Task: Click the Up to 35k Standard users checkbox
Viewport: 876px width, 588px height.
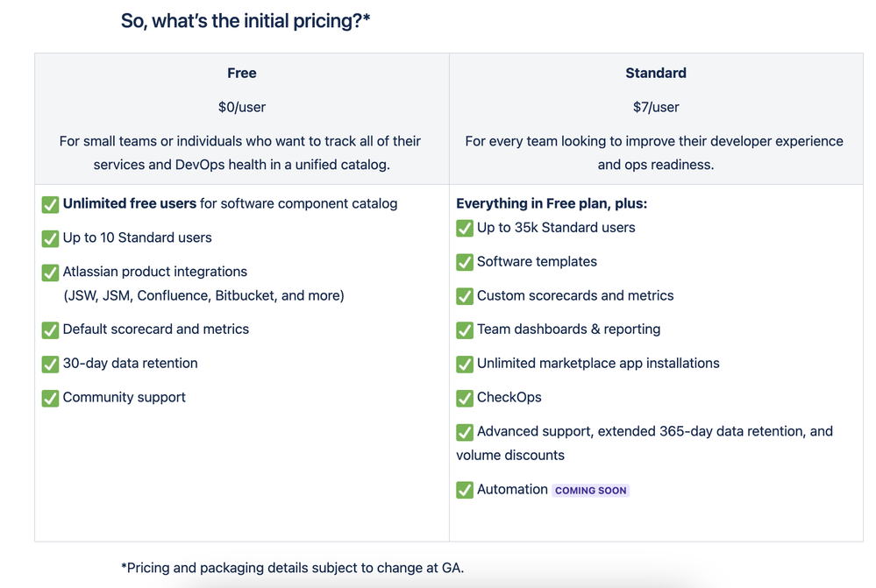Action: (x=465, y=228)
